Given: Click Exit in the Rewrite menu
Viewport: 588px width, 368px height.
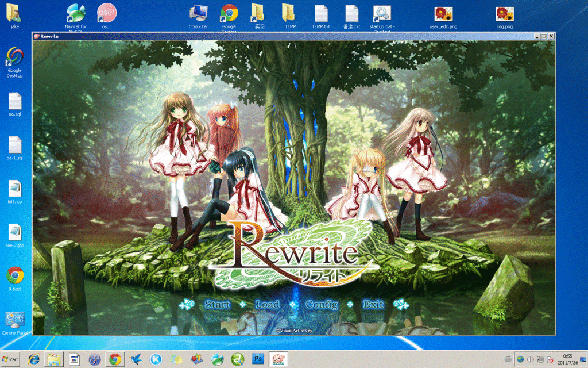Looking at the screenshot, I should click(x=373, y=304).
